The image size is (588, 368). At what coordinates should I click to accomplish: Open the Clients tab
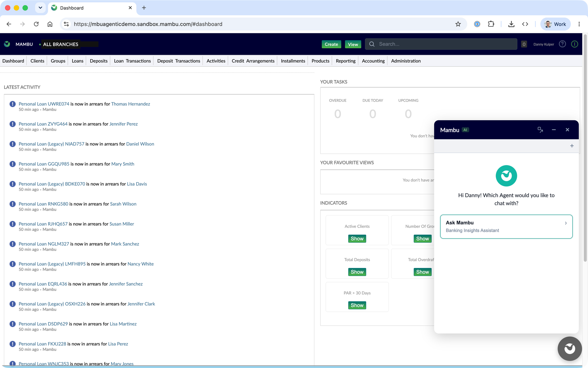tap(37, 61)
